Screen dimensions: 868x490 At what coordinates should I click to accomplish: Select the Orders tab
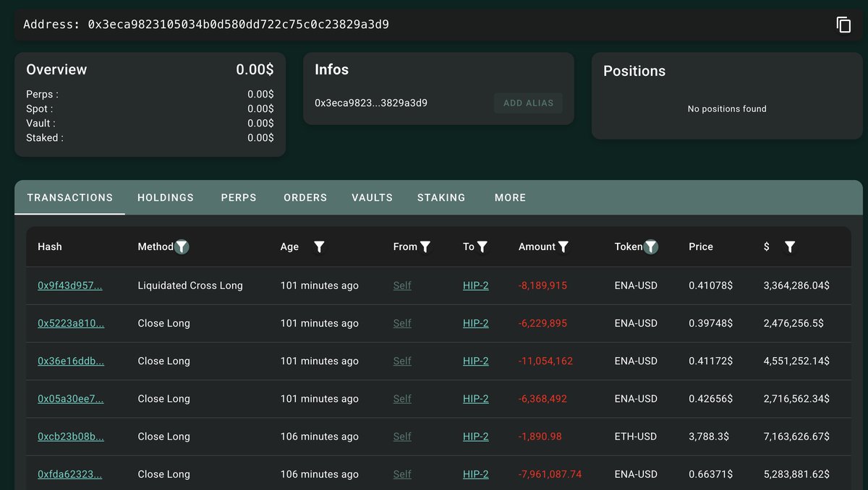(305, 197)
